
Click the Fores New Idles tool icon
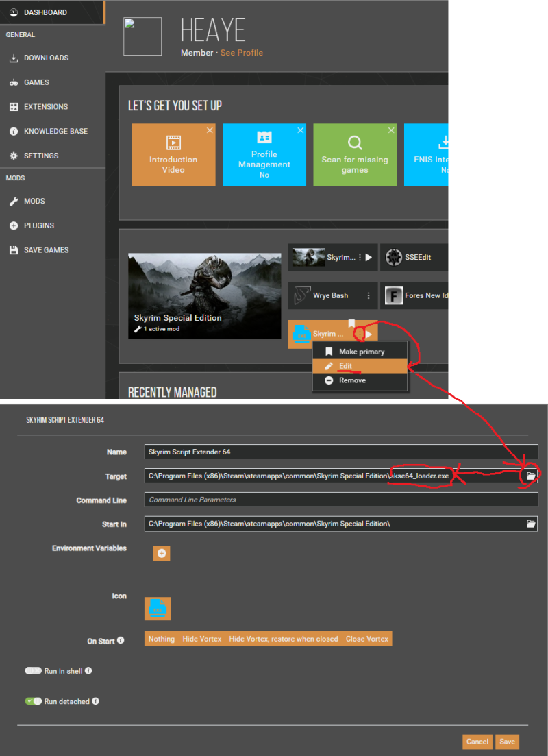click(394, 295)
